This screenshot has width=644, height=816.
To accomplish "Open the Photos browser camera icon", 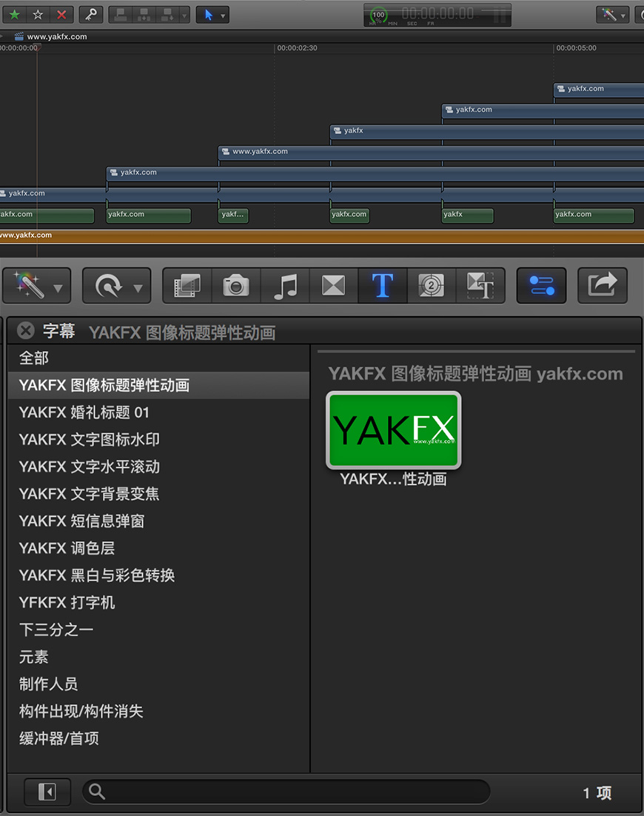I will pos(236,285).
